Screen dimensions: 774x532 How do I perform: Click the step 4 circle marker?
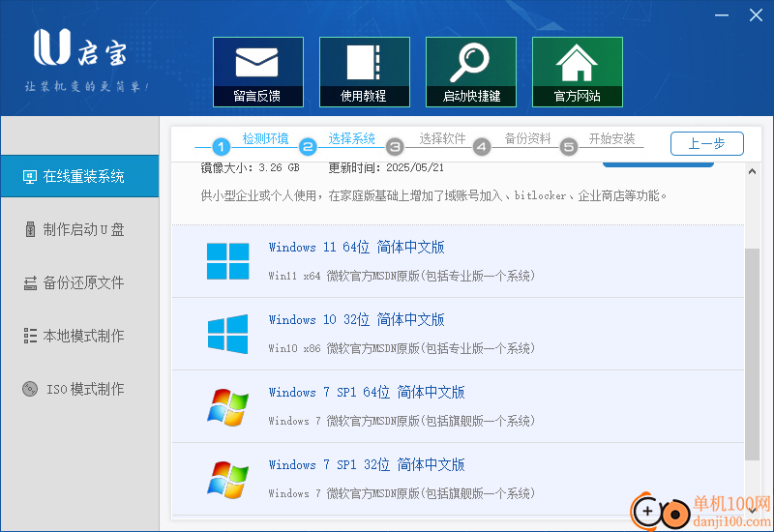482,147
